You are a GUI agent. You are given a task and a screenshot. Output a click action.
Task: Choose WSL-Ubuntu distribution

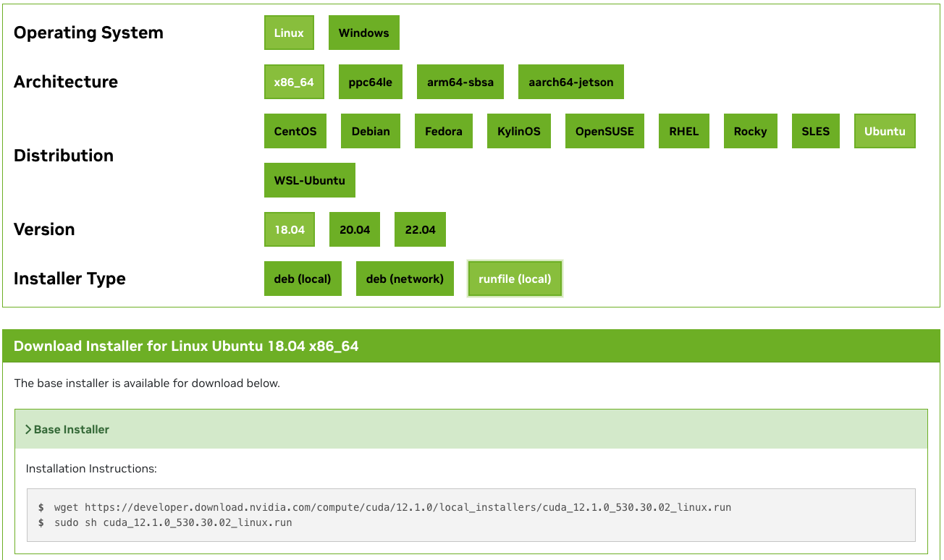[x=310, y=180]
